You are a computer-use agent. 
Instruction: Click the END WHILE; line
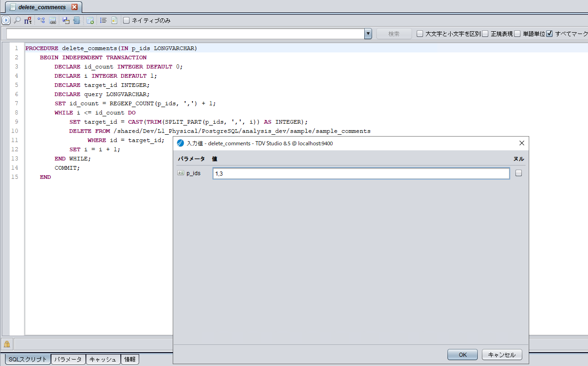[x=73, y=159]
